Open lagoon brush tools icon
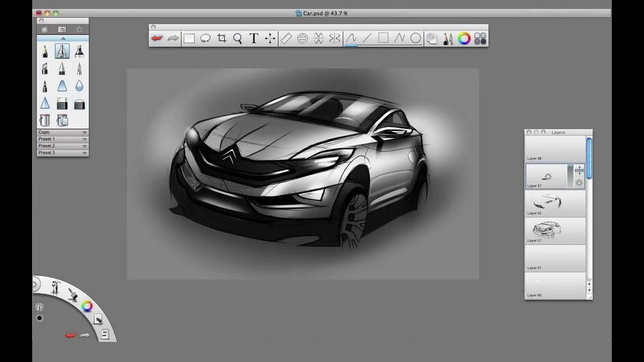The height and width of the screenshot is (362, 644). 55,286
